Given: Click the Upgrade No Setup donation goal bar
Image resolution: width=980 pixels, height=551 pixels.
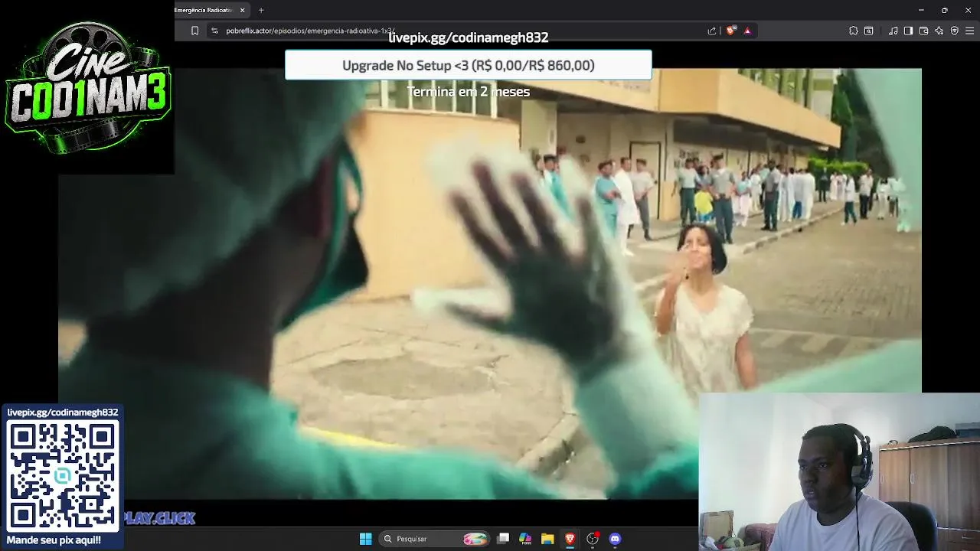Looking at the screenshot, I should click(469, 65).
